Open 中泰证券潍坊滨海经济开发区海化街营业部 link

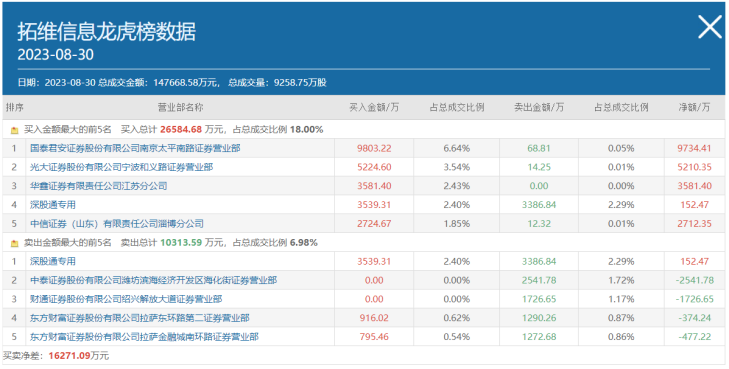[153, 280]
